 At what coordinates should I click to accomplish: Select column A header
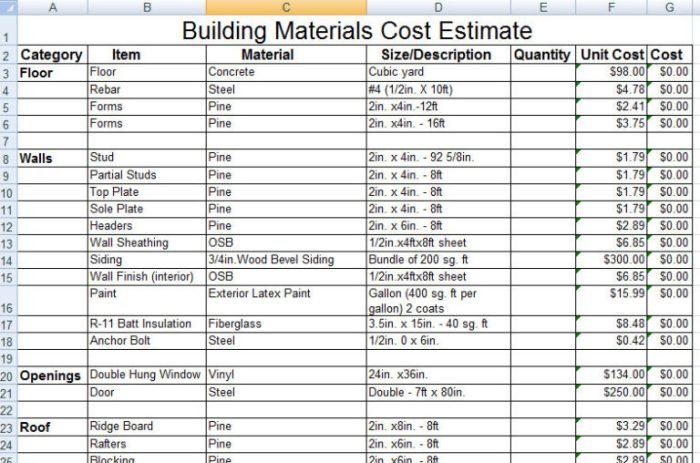(x=53, y=7)
